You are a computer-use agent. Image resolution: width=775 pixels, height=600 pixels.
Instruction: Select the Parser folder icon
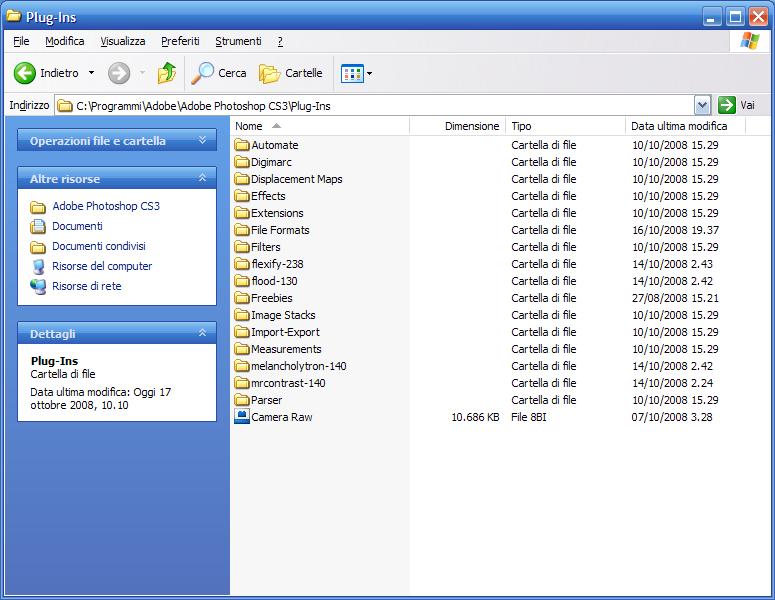[x=242, y=400]
